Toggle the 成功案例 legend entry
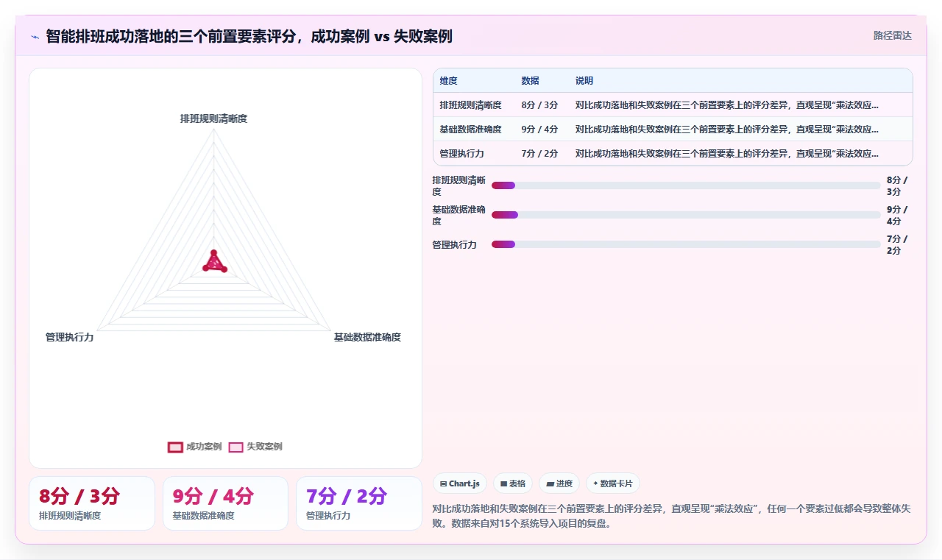 click(x=195, y=447)
